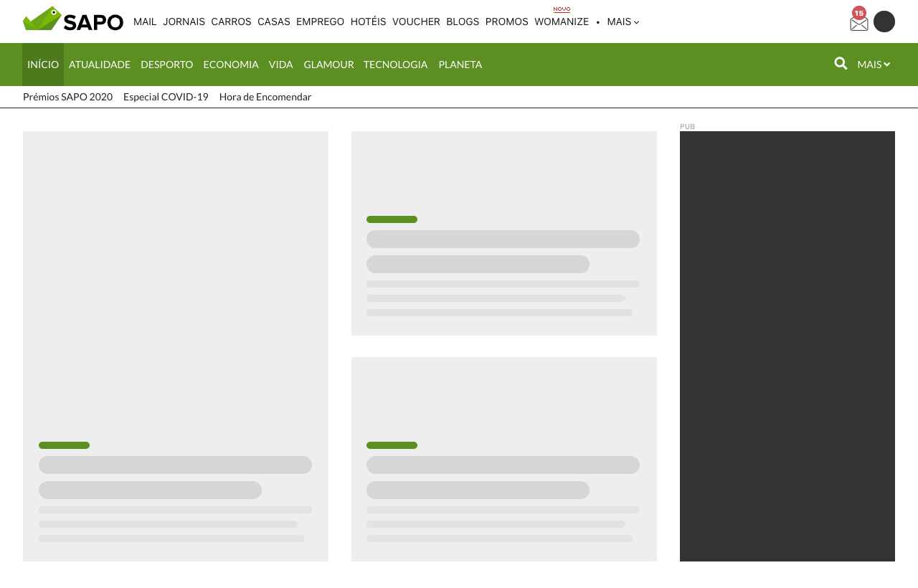Open the TECNOLOGIA section
Image resolution: width=918 pixels, height=588 pixels.
(395, 65)
